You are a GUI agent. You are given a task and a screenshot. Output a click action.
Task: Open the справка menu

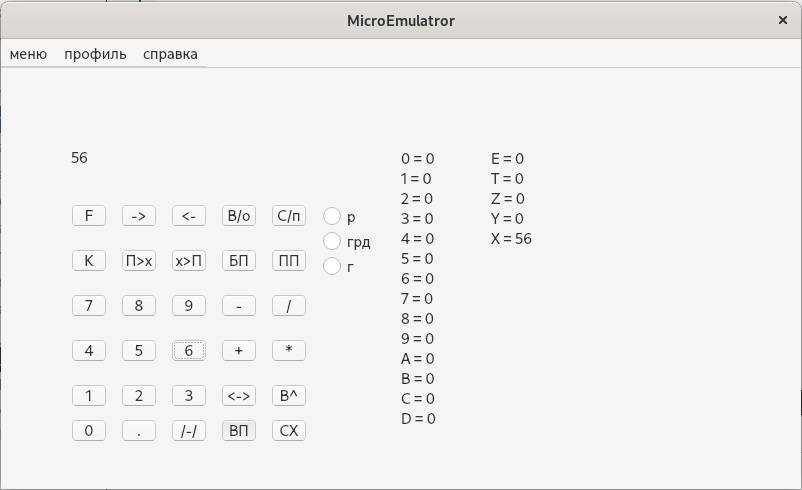(x=170, y=54)
